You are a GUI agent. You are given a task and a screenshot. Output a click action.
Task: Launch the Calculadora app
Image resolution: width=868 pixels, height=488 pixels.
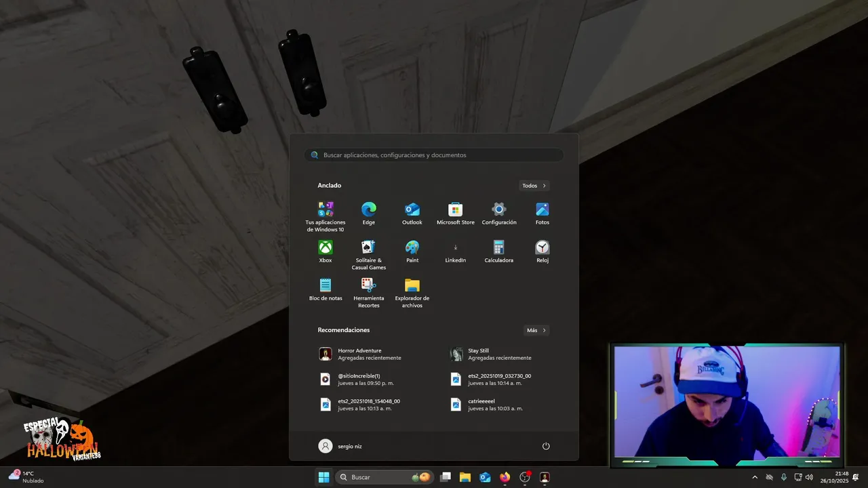pos(499,252)
